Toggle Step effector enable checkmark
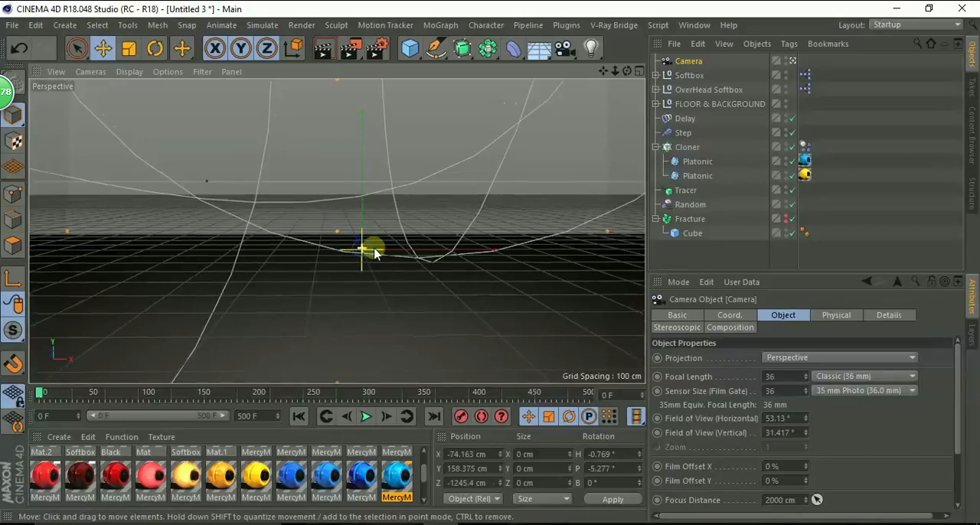 792,133
